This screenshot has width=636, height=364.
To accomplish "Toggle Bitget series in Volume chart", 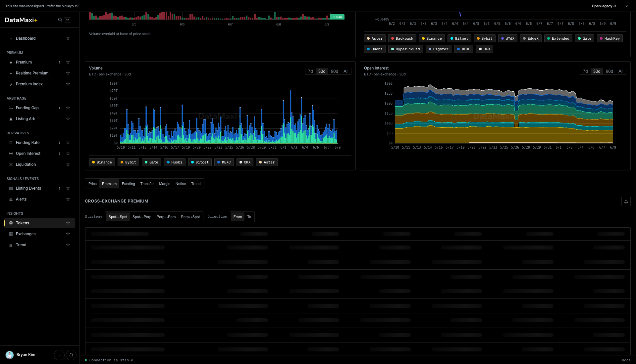I will point(200,162).
